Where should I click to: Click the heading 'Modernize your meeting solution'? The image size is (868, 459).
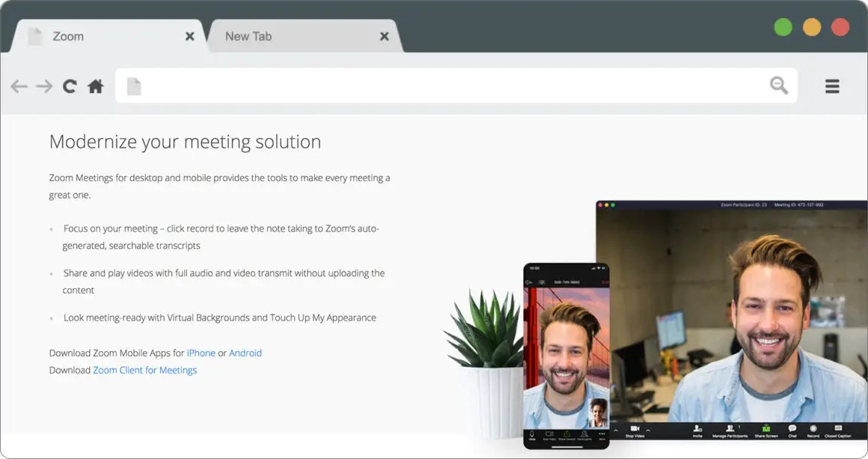point(185,142)
